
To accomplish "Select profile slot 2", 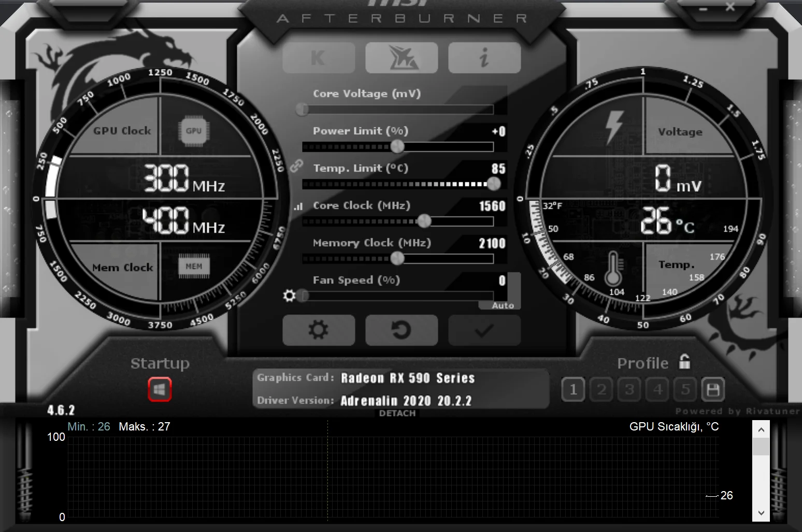I will point(601,390).
